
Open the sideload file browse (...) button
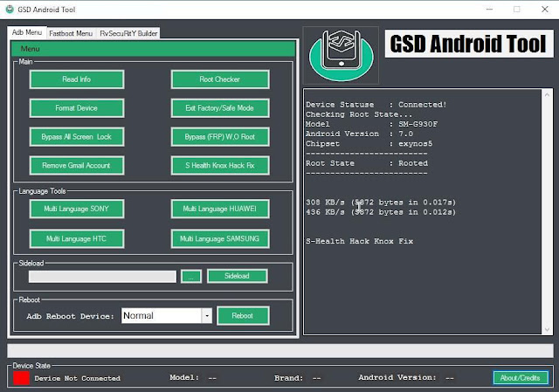[191, 277]
